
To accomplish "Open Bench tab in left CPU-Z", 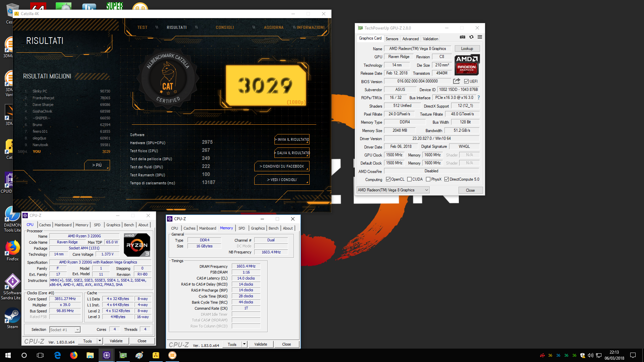I will (129, 225).
